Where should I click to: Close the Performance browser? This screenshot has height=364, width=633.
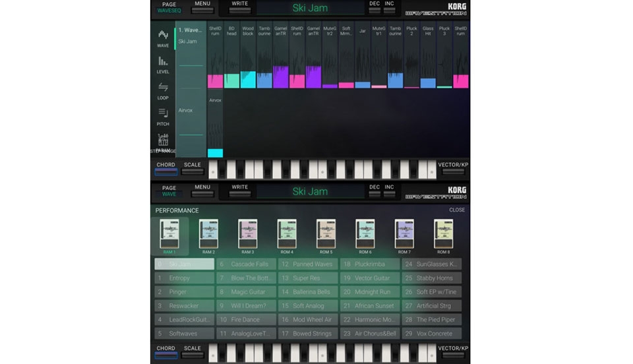(x=457, y=210)
